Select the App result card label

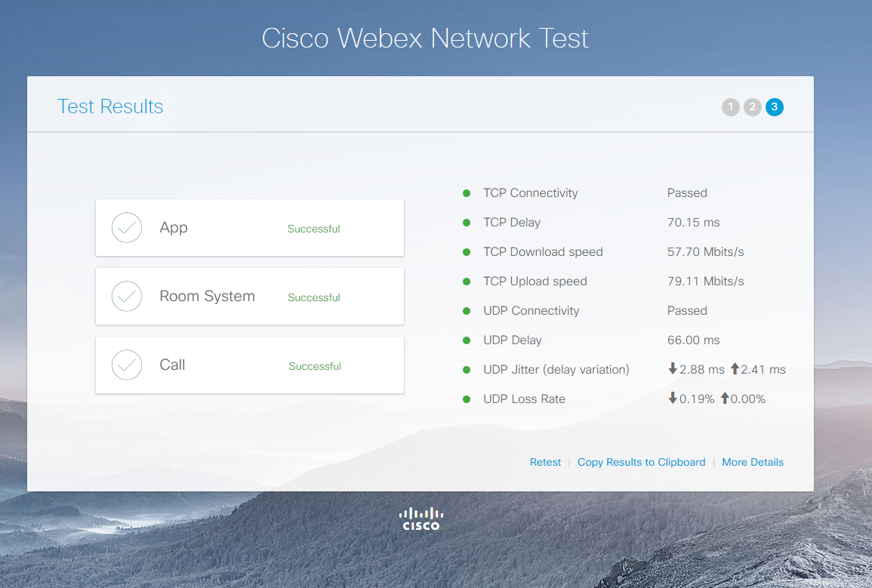click(174, 228)
